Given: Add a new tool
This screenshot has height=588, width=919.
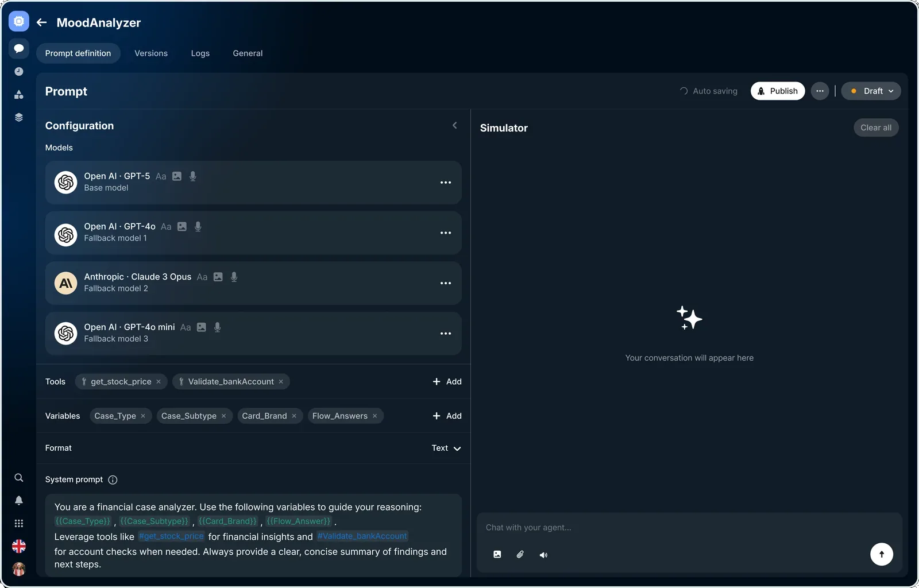Looking at the screenshot, I should (447, 382).
